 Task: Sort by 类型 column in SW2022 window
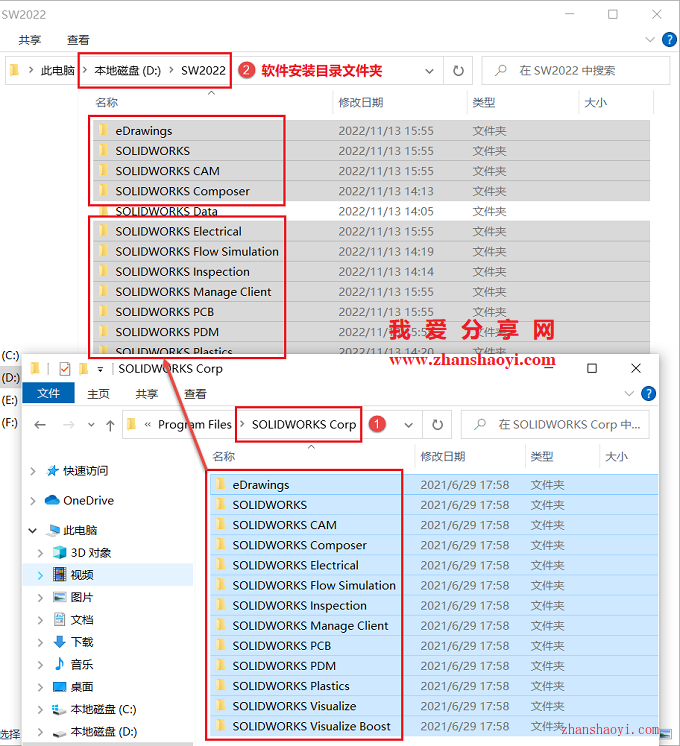point(483,103)
